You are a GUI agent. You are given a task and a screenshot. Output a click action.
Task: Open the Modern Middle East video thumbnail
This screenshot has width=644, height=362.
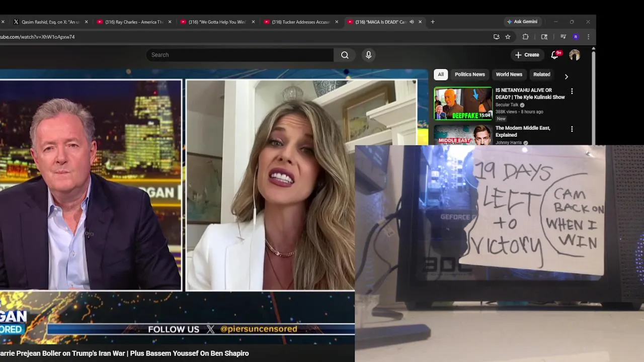(463, 135)
